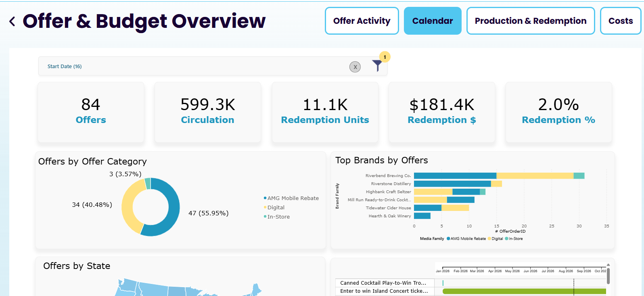
Task: Switch to the Calendar tab
Action: (433, 21)
